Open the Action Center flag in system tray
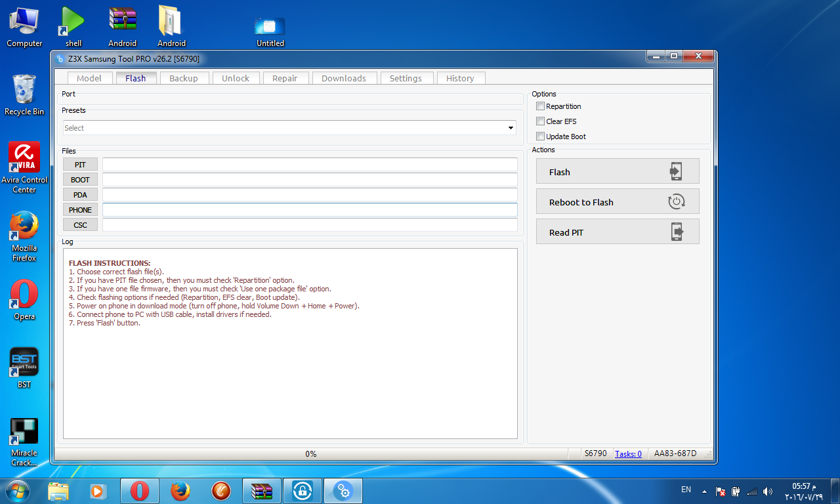This screenshot has height=504, width=840. [720, 491]
